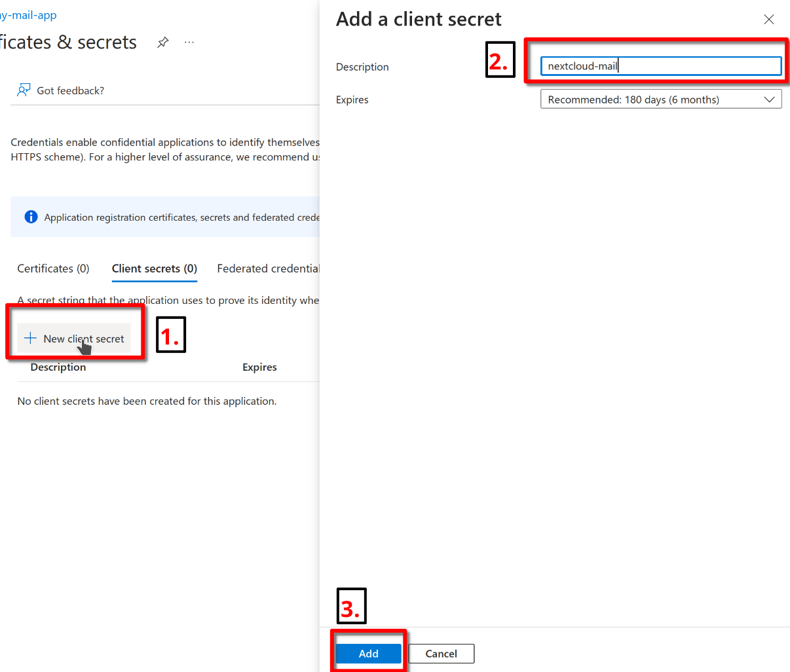This screenshot has width=790, height=672.
Task: Click the New client secret label
Action: coord(84,339)
